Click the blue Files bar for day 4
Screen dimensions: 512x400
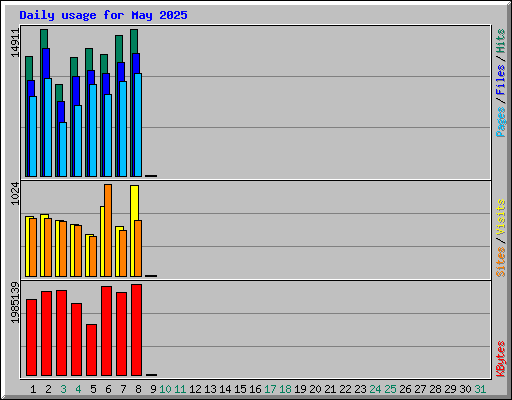tap(75, 91)
